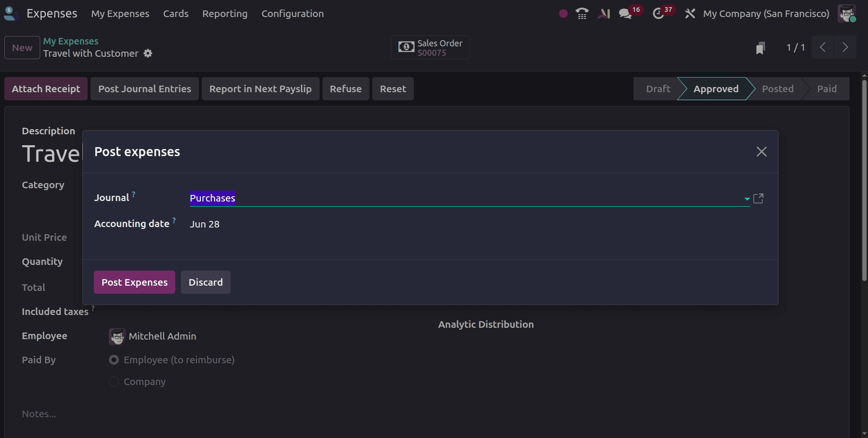Click the Expenses app title
This screenshot has width=868, height=438.
click(x=52, y=14)
